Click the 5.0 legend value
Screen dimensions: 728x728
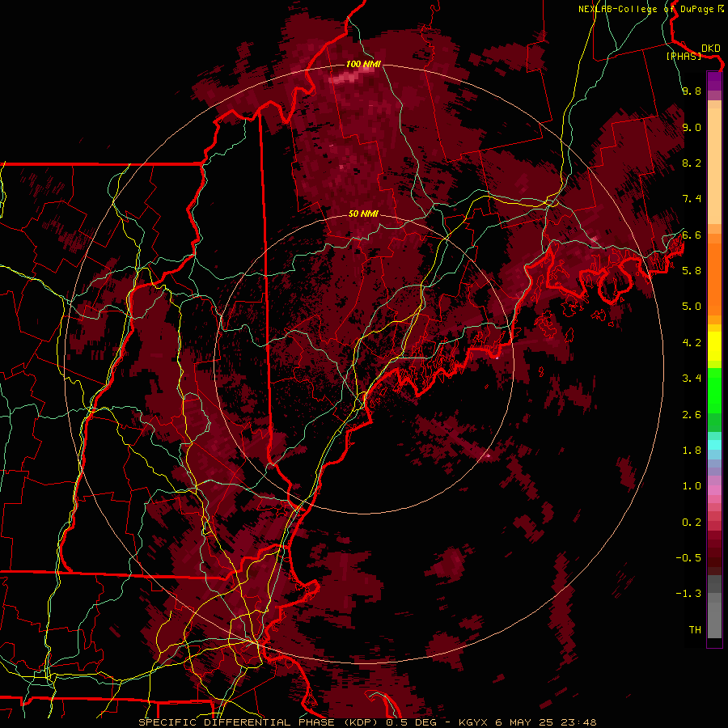692,307
